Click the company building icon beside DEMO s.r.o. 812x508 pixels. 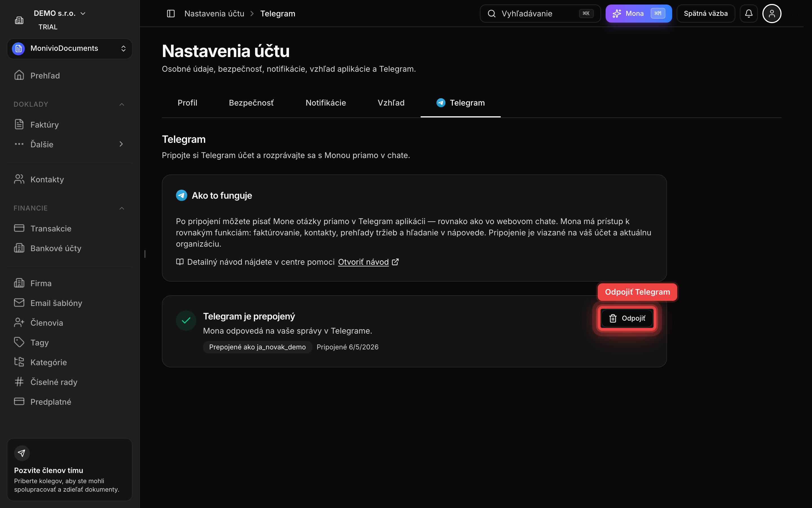(x=19, y=21)
